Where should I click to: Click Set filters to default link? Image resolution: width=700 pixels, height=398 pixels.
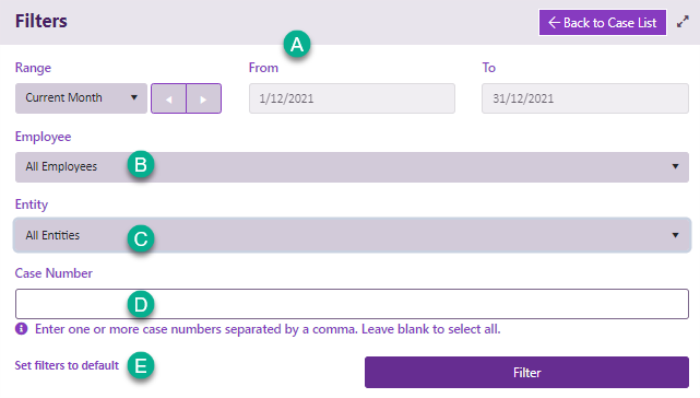click(67, 365)
